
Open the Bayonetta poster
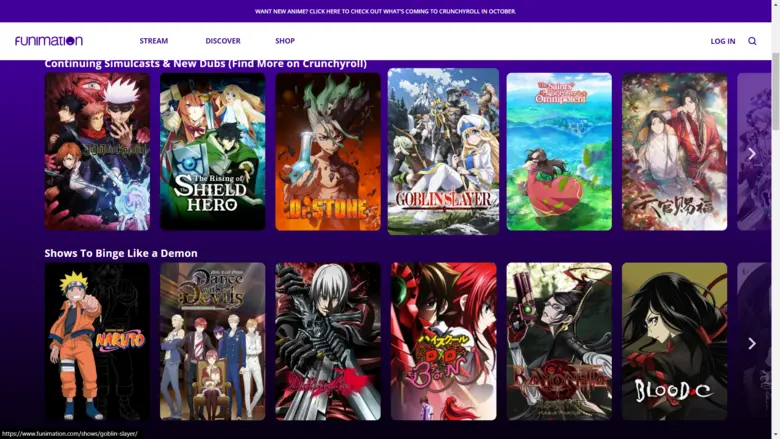point(559,342)
